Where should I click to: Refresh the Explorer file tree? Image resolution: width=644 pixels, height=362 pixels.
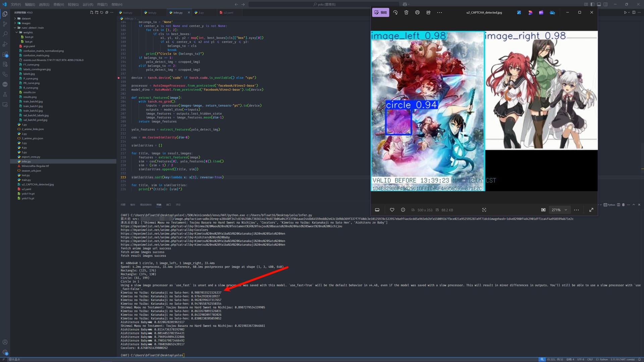[x=102, y=12]
